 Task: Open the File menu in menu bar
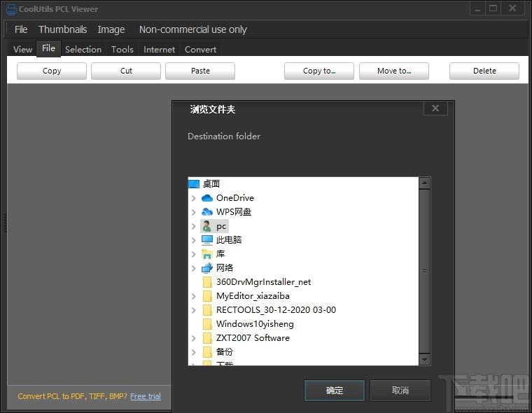[x=21, y=29]
